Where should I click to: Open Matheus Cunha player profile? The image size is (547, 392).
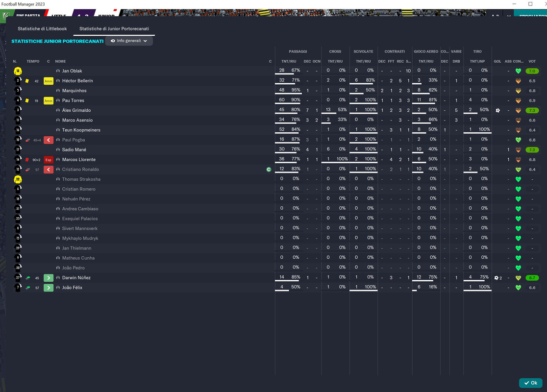78,258
